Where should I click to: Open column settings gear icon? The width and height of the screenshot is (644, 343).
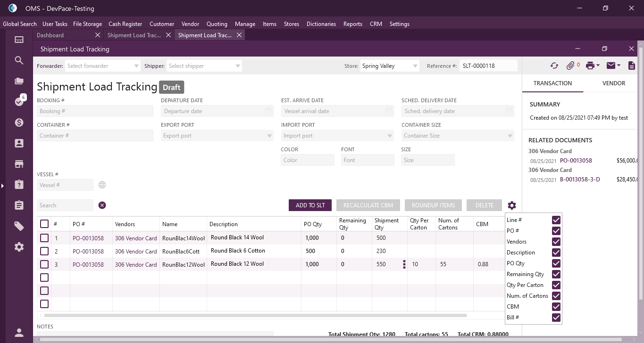512,205
